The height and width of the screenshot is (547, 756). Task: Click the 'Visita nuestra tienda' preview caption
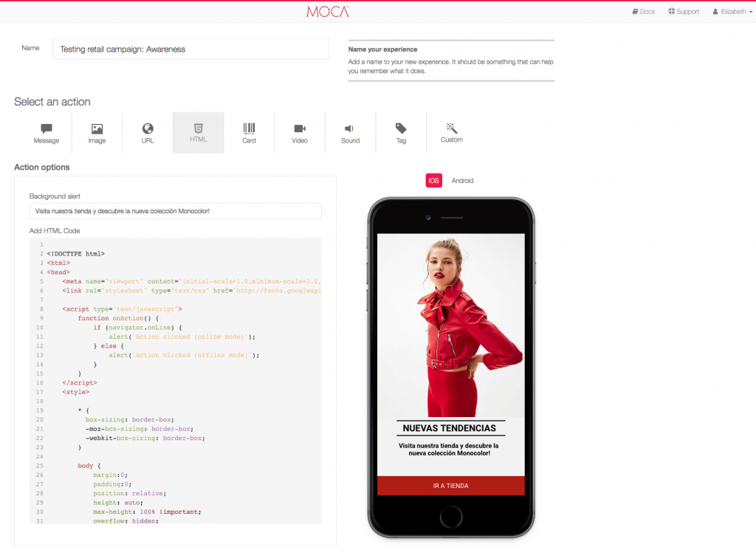449,449
